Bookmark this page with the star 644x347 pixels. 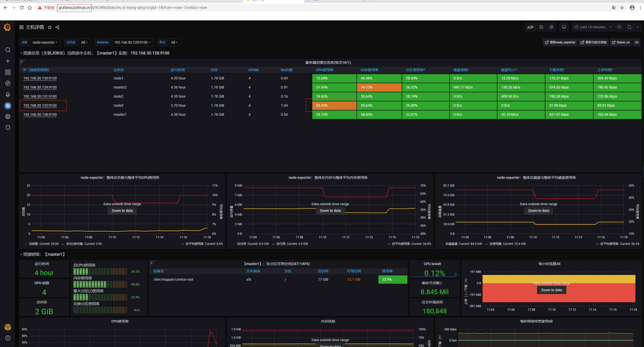tap(622, 8)
